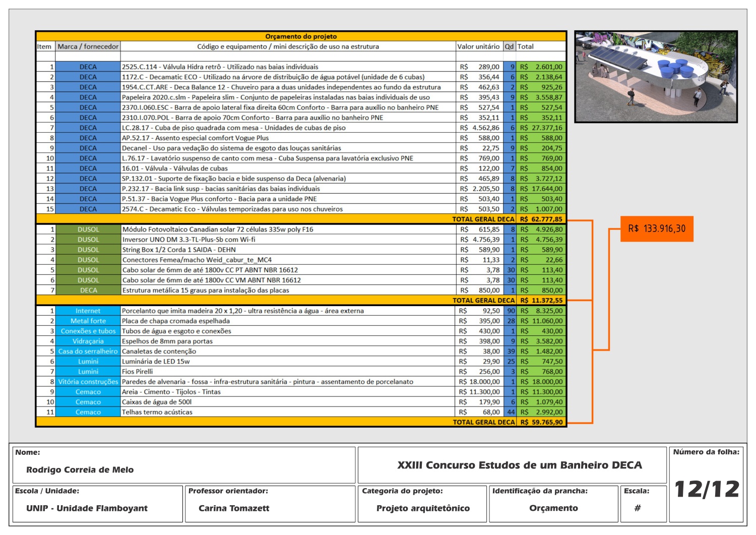Image resolution: width=756 pixels, height=535 pixels.
Task: Select the 'Item' column header
Action: (44, 46)
